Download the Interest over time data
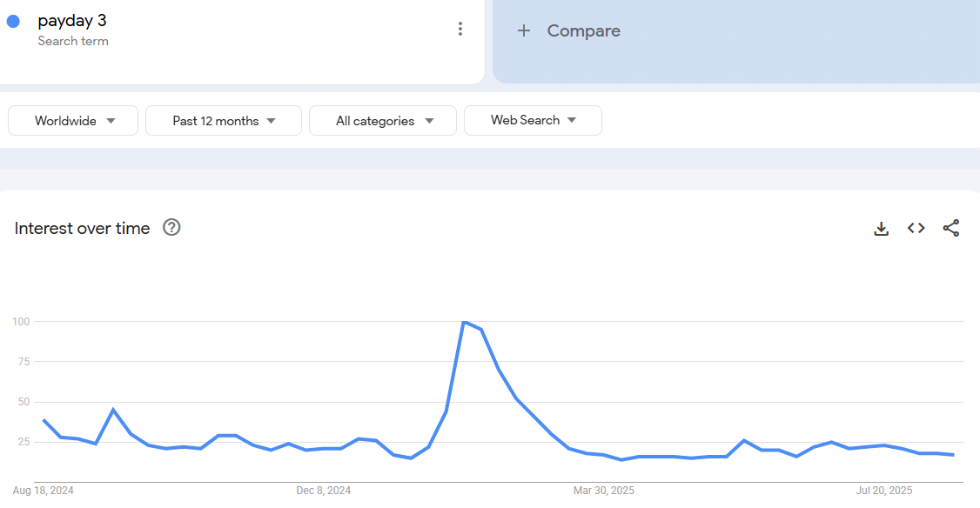This screenshot has width=980, height=508. coord(882,229)
